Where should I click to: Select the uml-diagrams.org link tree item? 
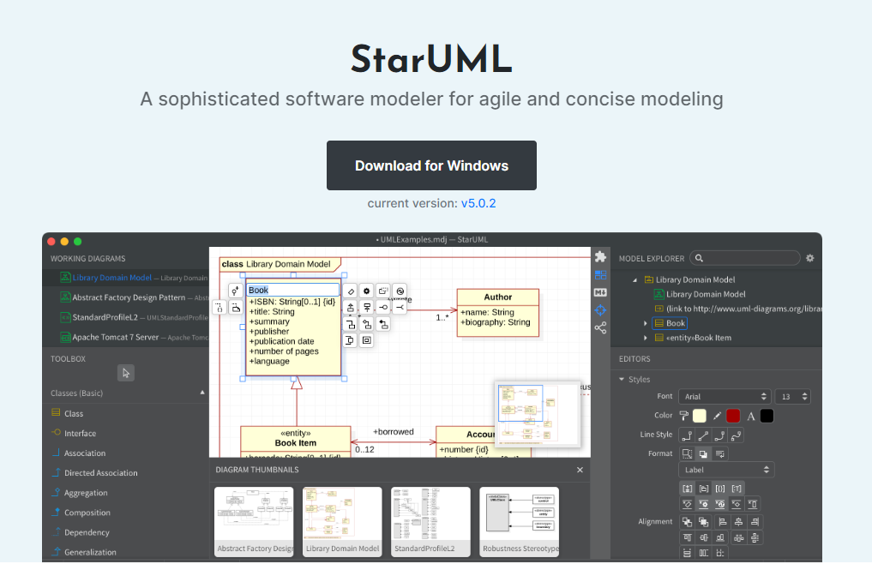pyautogui.click(x=738, y=309)
